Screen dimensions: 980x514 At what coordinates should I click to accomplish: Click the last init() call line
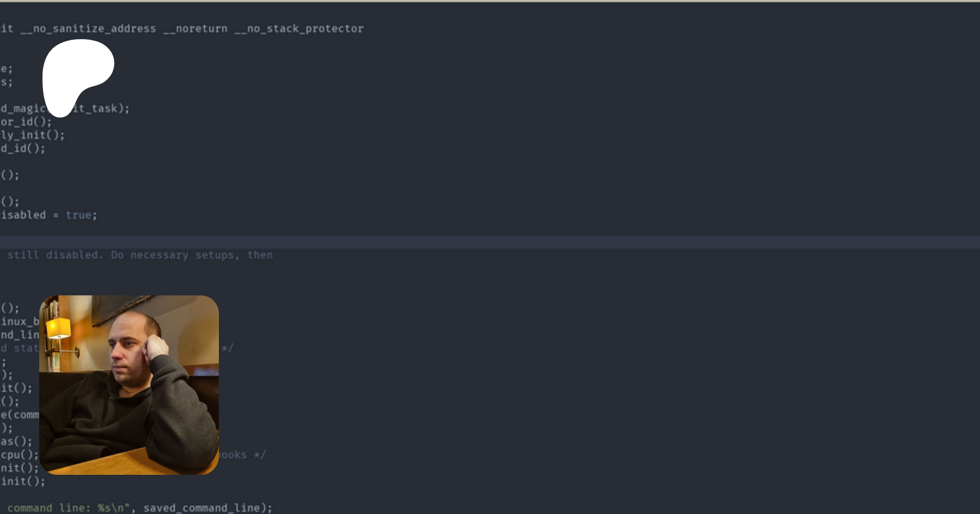[22, 481]
